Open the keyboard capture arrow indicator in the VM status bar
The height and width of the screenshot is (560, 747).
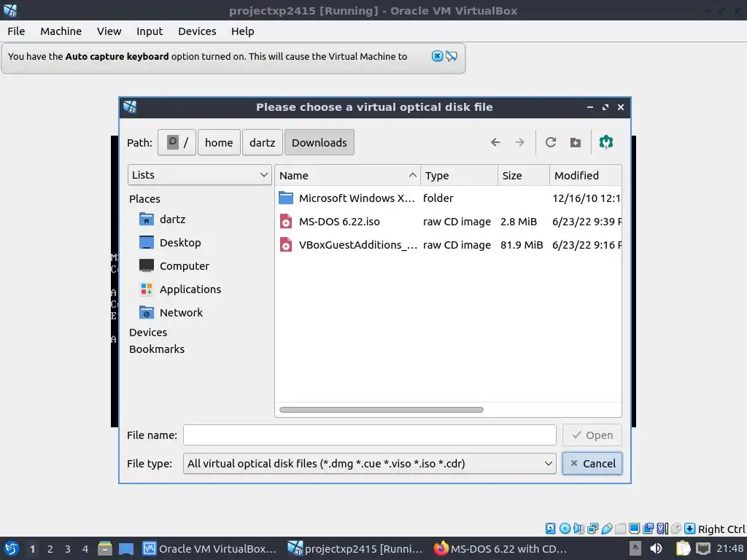[x=689, y=528]
